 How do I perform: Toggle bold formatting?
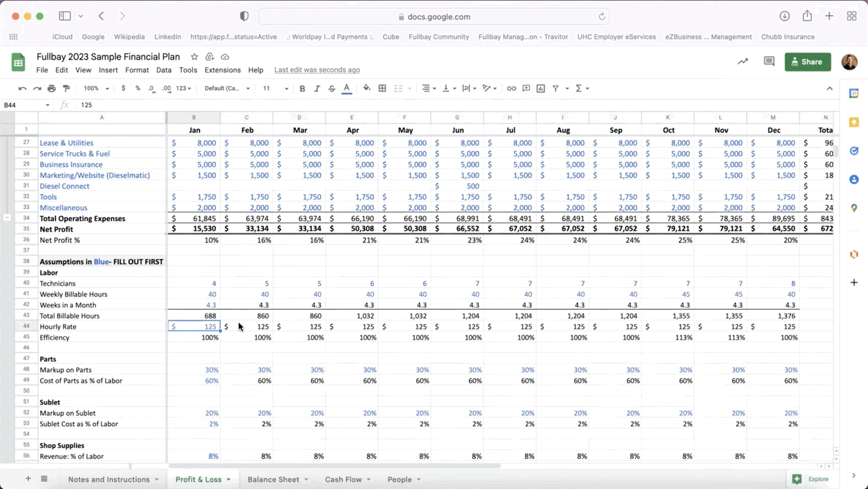coord(303,89)
